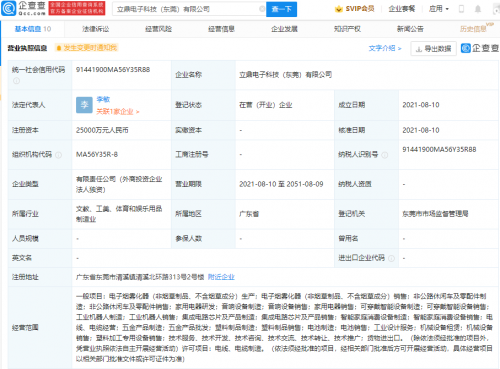
Task: Click 成立日期 value 2021-08-10
Action: click(x=421, y=105)
